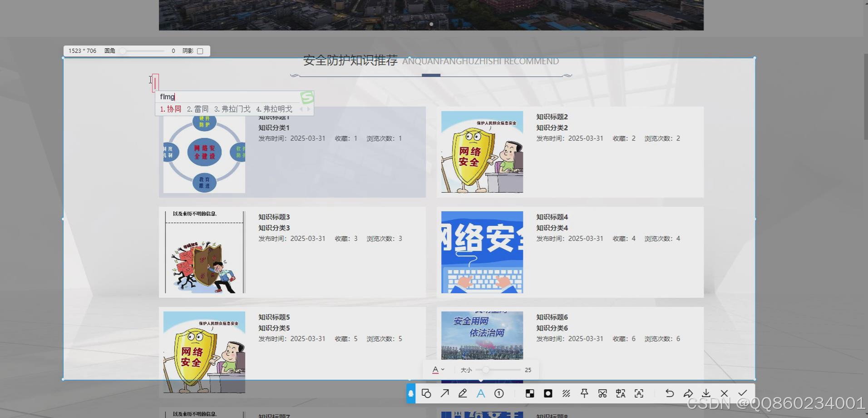Open the text color dropdown
Viewport: 868px width, 418px height.
pos(438,370)
